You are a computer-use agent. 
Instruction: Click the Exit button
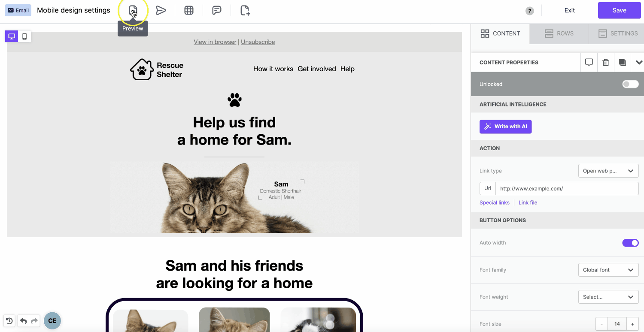click(570, 10)
